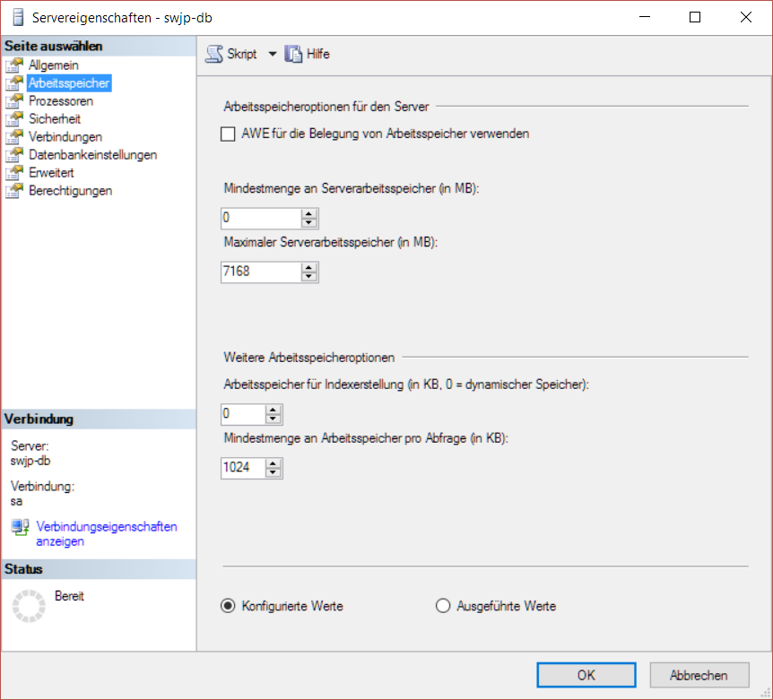Image resolution: width=773 pixels, height=700 pixels.
Task: Enable AWE für die Belegung checkbox
Action: pos(228,134)
